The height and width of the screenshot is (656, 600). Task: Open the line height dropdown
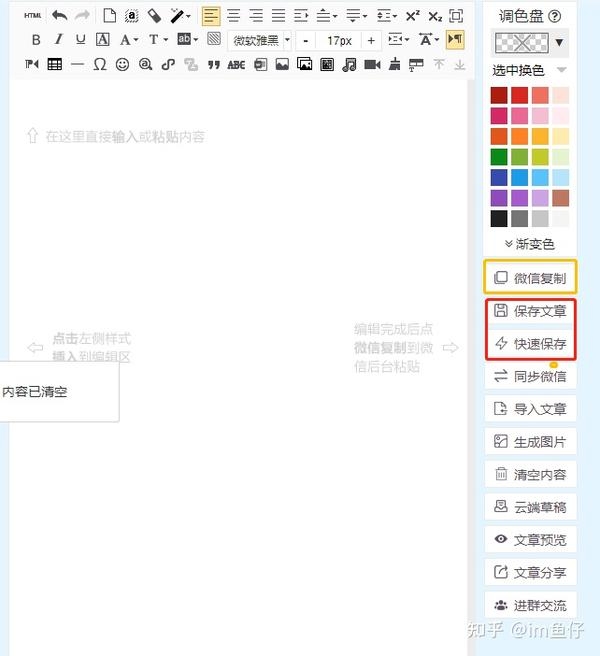tap(387, 16)
